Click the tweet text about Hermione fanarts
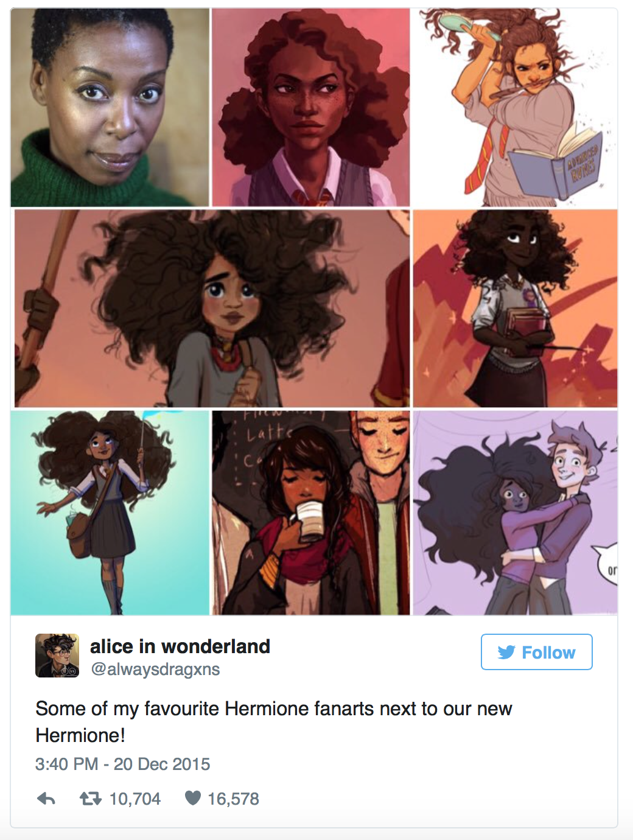Screen dimensions: 633x840 (x=274, y=722)
